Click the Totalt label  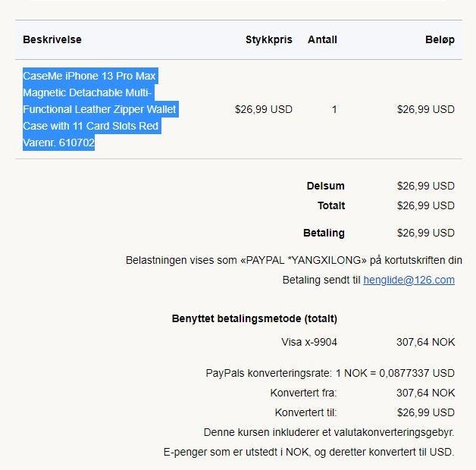point(331,205)
